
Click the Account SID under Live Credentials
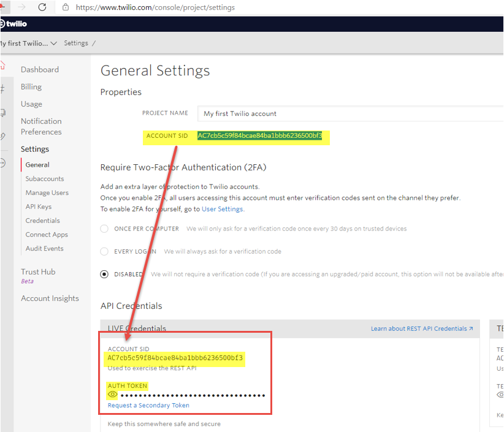pyautogui.click(x=175, y=358)
